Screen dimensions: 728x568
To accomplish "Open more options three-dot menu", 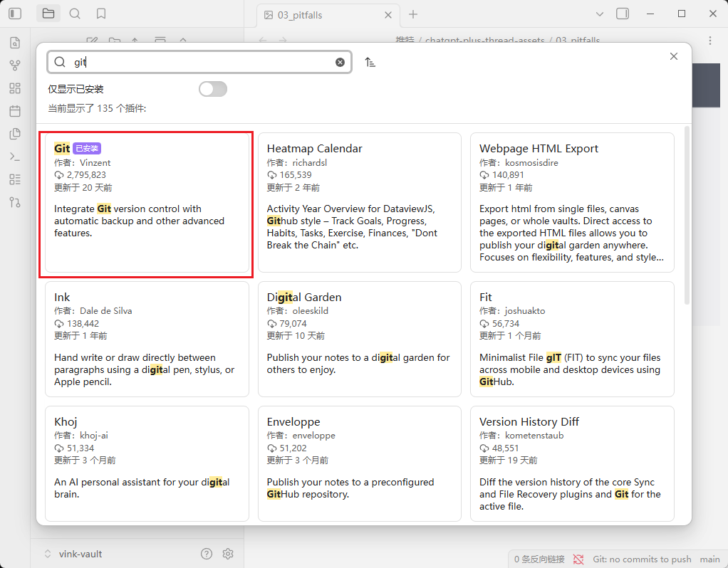I will 710,41.
